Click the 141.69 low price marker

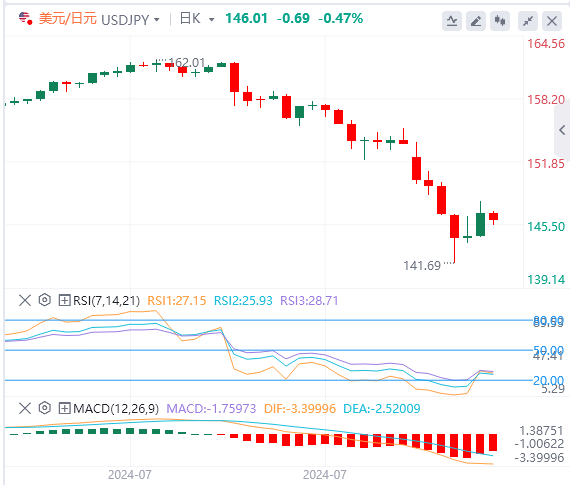click(x=422, y=265)
